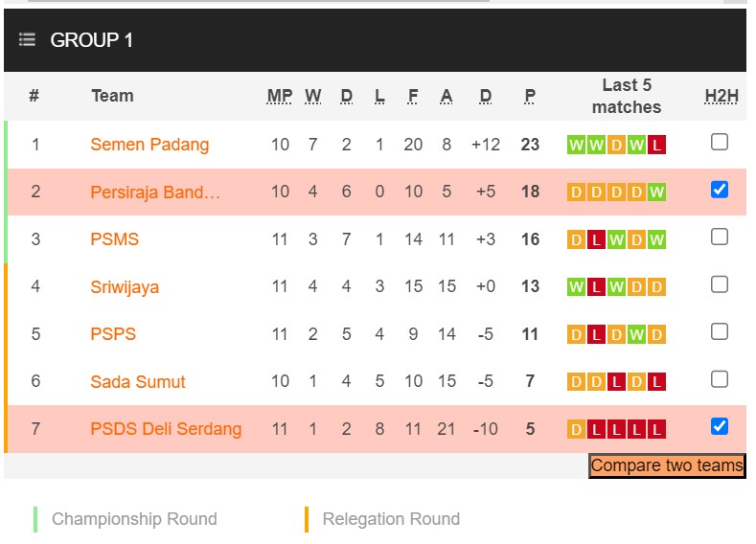The height and width of the screenshot is (544, 756).
Task: Open the PSMS team page
Action: point(114,239)
